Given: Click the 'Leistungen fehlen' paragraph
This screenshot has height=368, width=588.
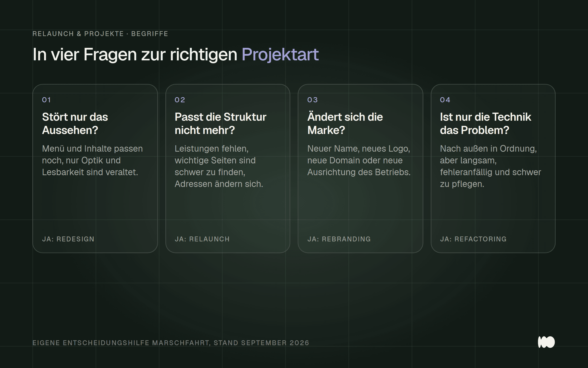Looking at the screenshot, I should coord(219,166).
